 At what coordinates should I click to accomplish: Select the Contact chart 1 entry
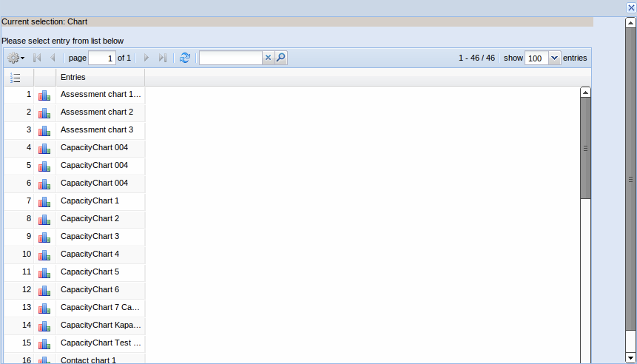point(88,360)
